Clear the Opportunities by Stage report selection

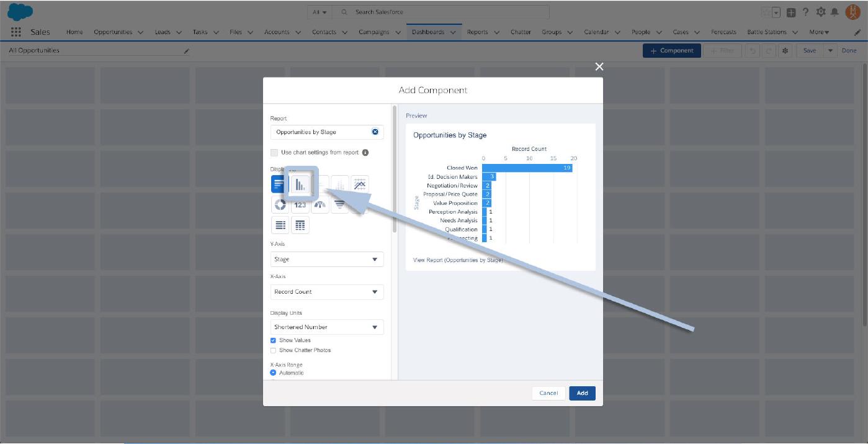click(375, 132)
